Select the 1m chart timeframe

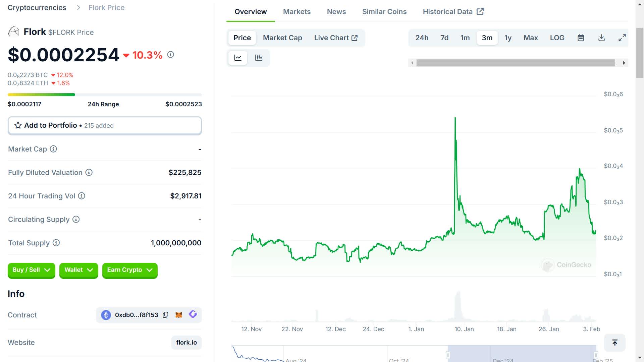pos(465,38)
